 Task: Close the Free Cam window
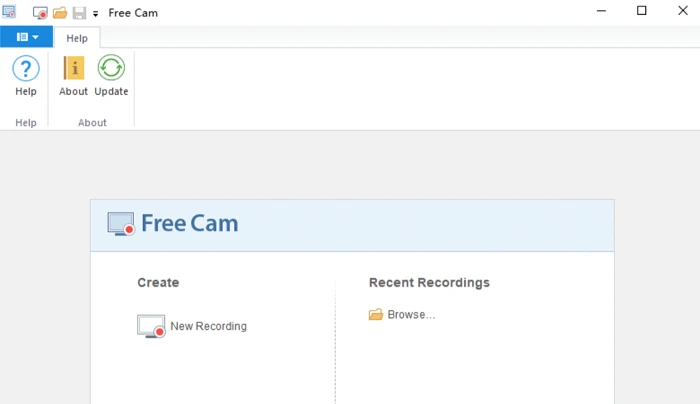click(x=683, y=11)
